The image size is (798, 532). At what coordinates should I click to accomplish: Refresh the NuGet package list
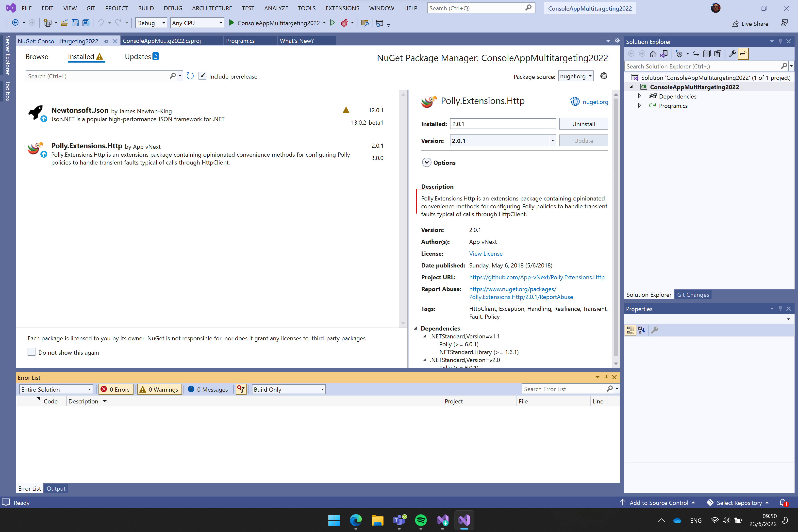pyautogui.click(x=190, y=76)
